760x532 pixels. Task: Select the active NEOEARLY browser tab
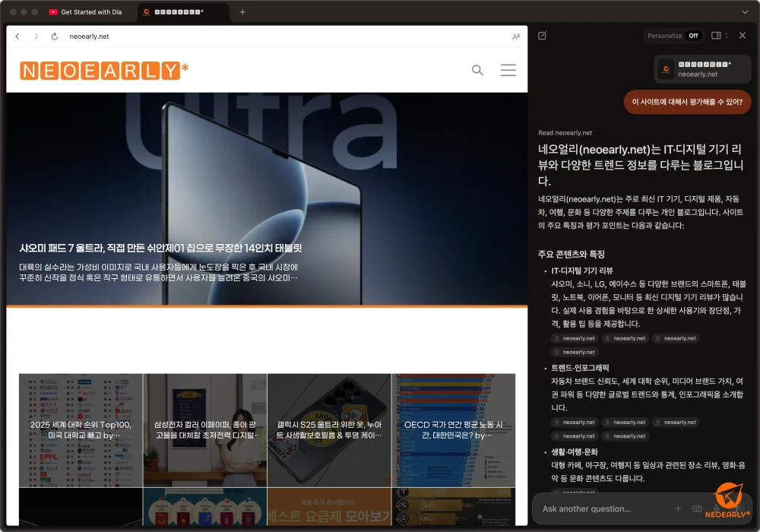tap(183, 12)
